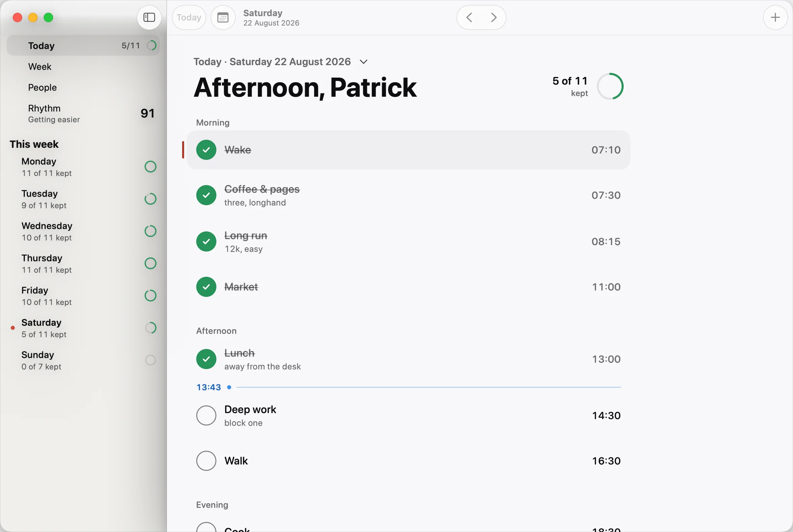Viewport: 793px width, 532px height.
Task: Click Saturday's progress ring
Action: click(x=151, y=328)
